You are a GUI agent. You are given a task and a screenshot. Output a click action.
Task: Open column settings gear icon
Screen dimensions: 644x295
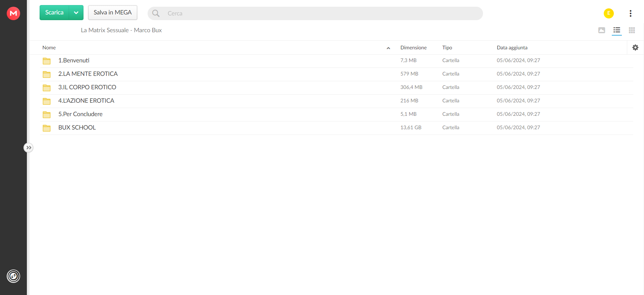tap(635, 48)
